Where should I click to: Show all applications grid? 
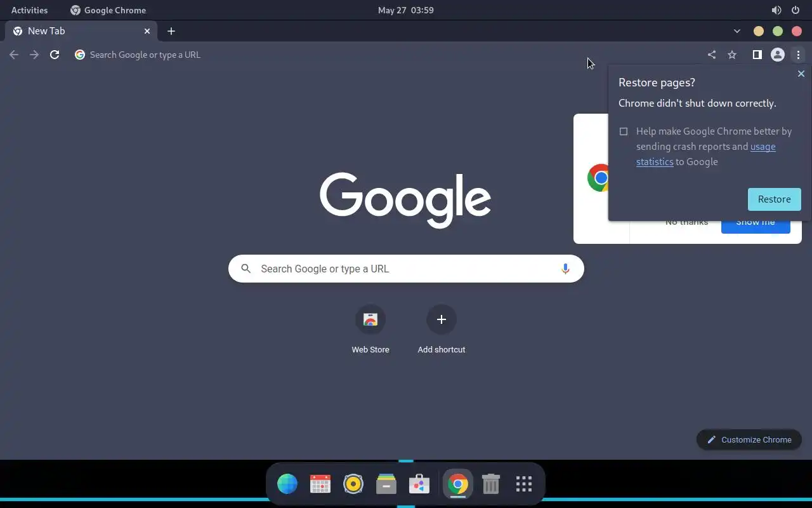click(524, 484)
